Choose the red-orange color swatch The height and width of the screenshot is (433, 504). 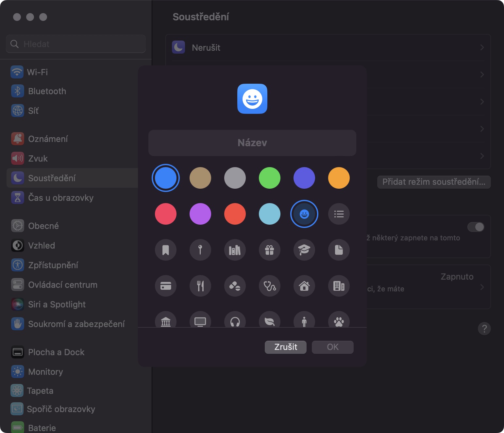[235, 214]
